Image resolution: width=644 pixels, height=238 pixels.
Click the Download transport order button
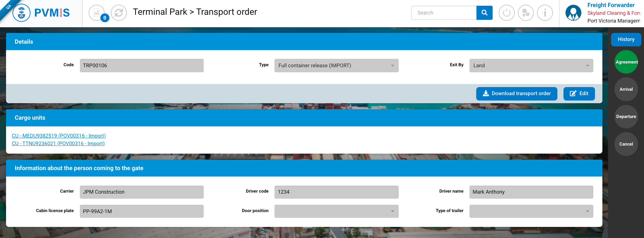[516, 93]
